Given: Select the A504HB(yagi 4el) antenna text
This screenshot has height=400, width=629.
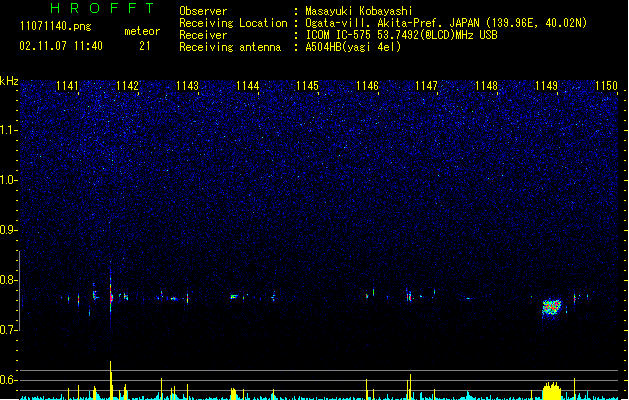Looking at the screenshot, I should click(353, 47).
